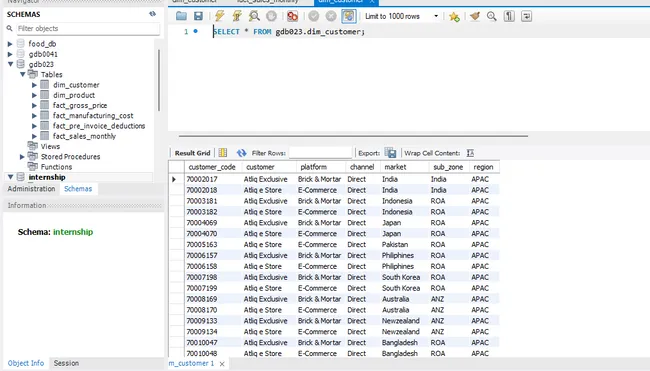Collapse the gdb023 schema
This screenshot has width=650, height=371.
[10, 64]
